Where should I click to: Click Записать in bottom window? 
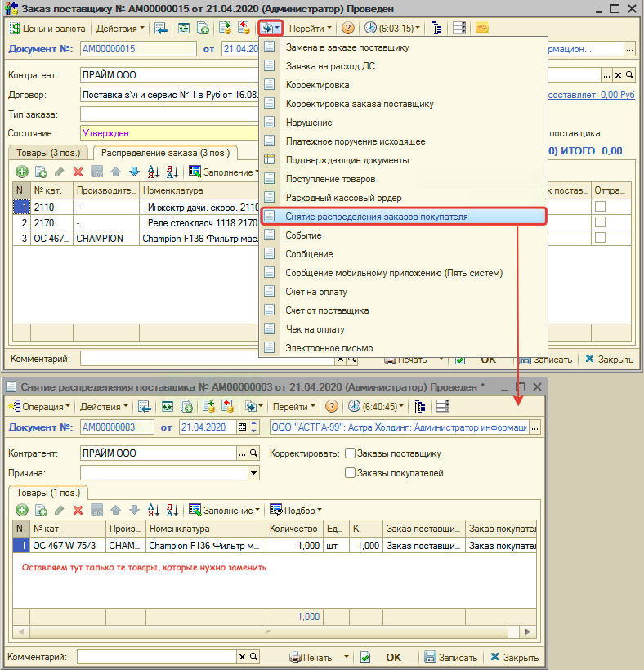pos(450,657)
